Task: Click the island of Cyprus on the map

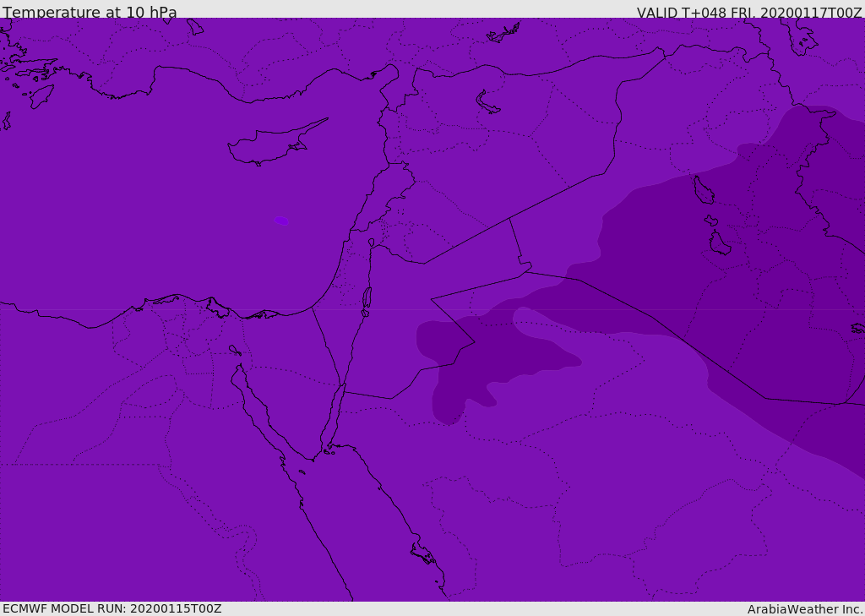Action: tap(276, 144)
